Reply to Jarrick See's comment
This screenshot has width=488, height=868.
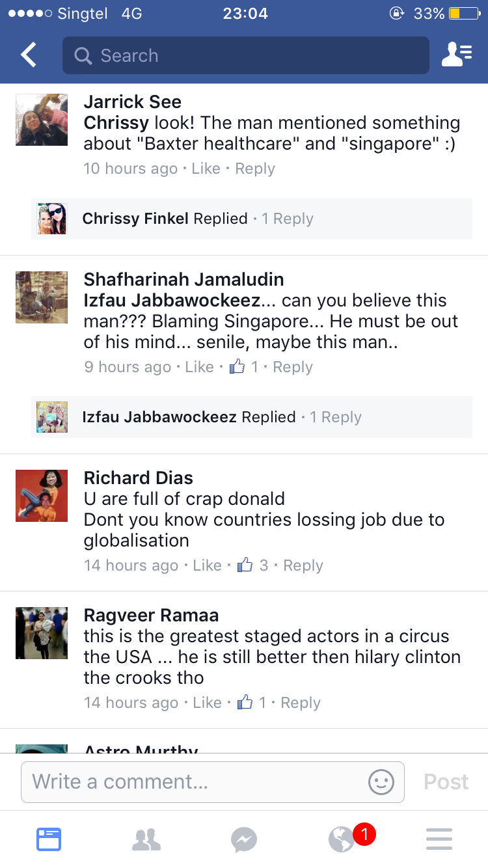pyautogui.click(x=255, y=169)
